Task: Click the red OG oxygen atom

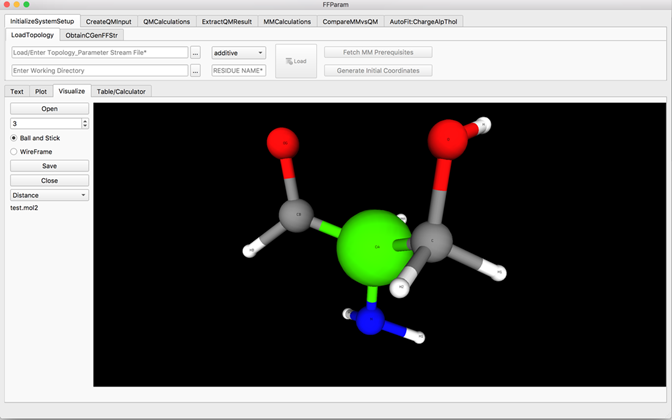Action: (283, 143)
